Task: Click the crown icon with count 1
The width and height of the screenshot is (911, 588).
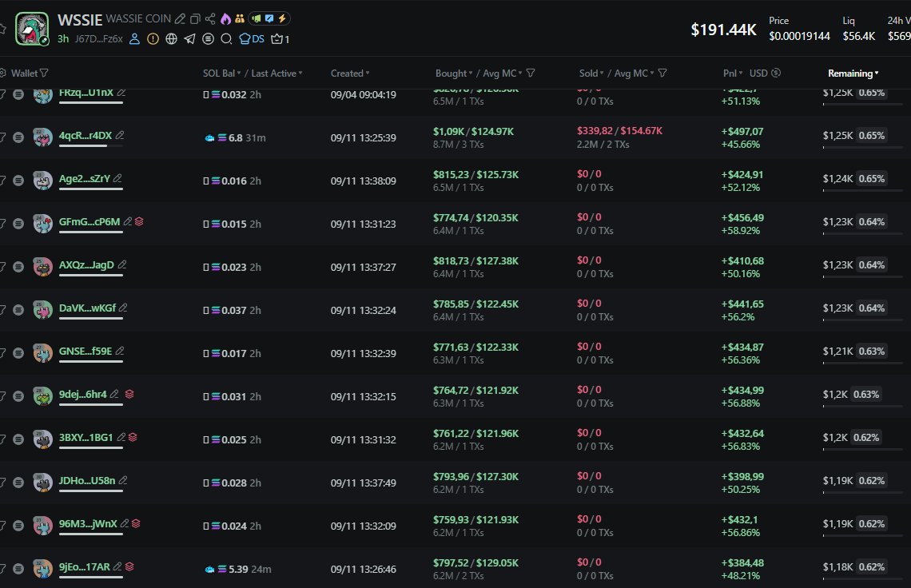Action: [280, 39]
